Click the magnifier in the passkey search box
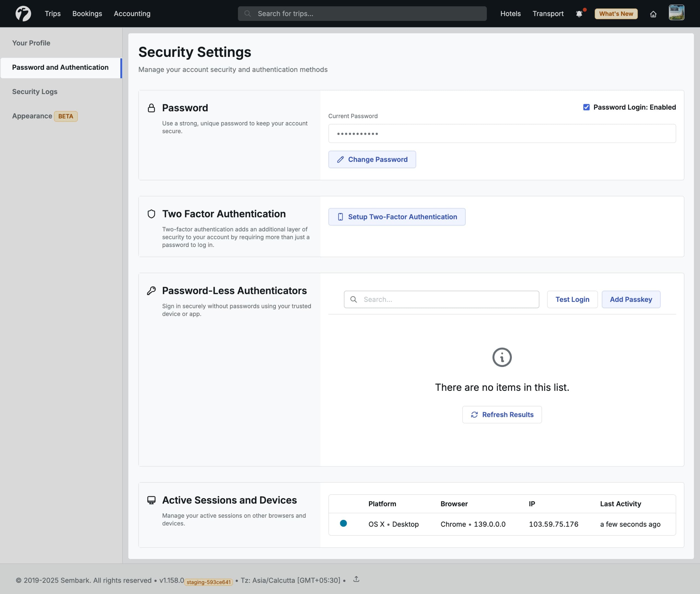Screen dimensions: 700x594 [x=354, y=299]
